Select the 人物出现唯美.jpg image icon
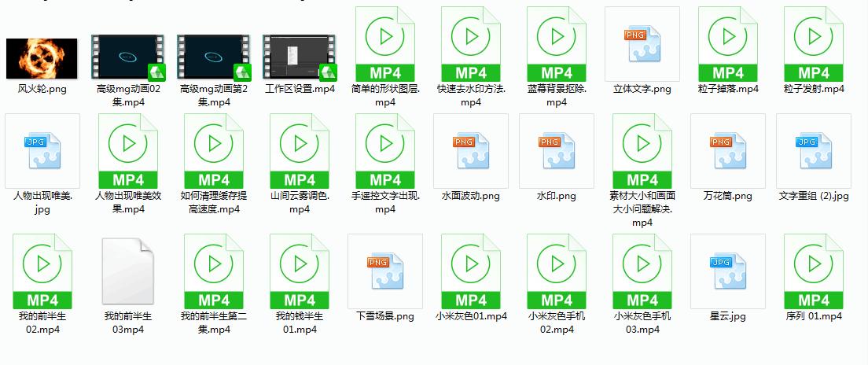The image size is (868, 365). coord(42,151)
